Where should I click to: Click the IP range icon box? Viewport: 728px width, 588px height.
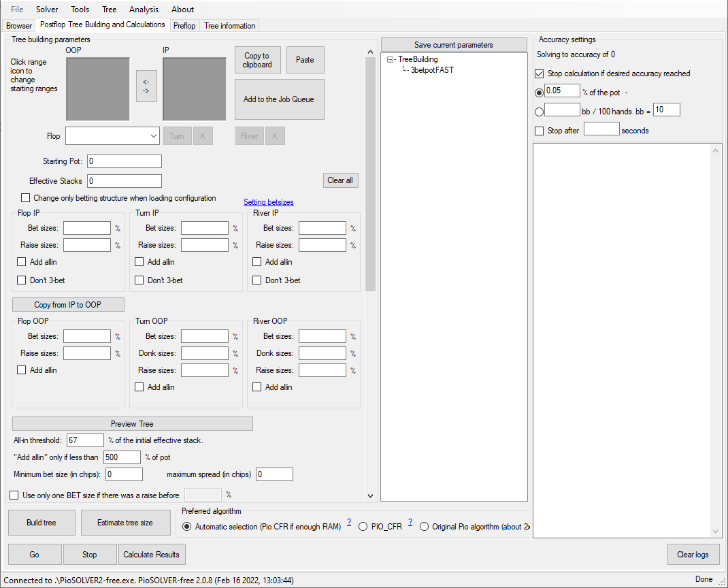pos(195,88)
